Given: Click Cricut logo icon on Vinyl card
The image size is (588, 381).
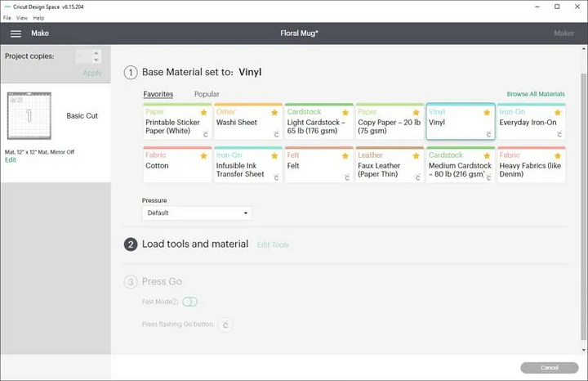Looking at the screenshot, I should pos(488,134).
